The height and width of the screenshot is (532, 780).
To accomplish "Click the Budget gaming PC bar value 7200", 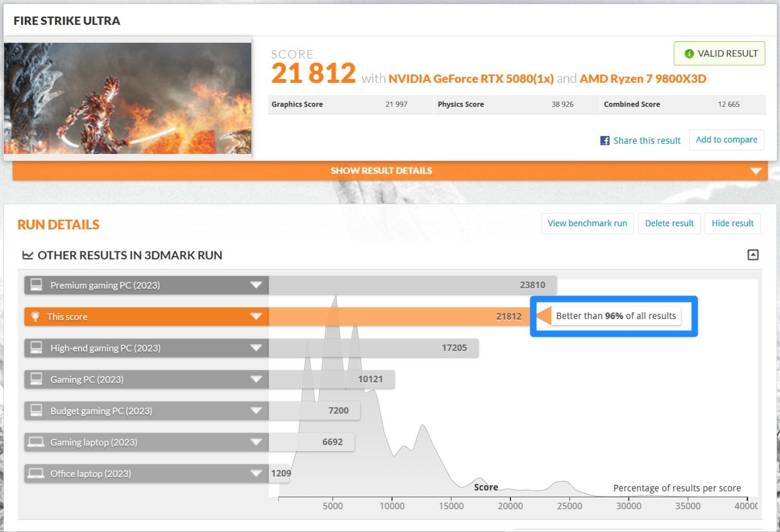I will pyautogui.click(x=338, y=411).
